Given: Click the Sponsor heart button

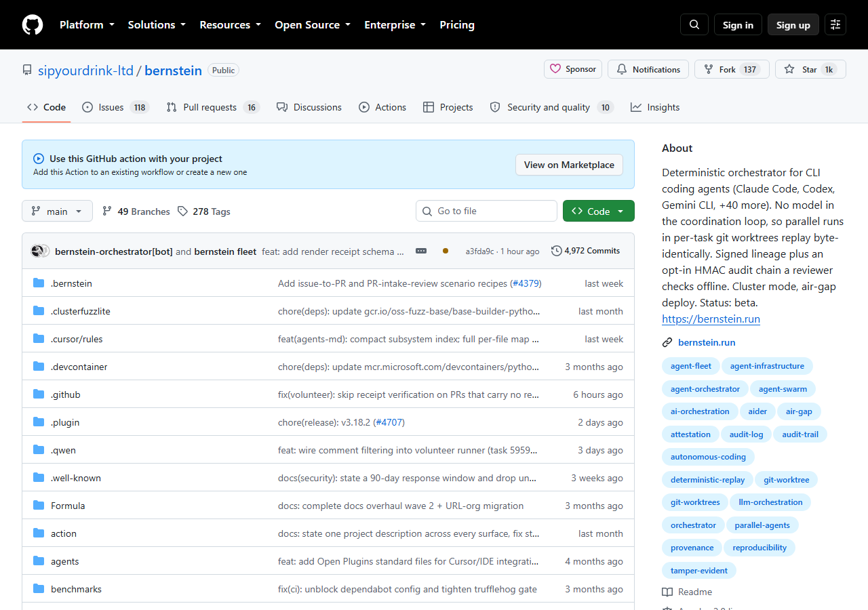Looking at the screenshot, I should (x=573, y=69).
